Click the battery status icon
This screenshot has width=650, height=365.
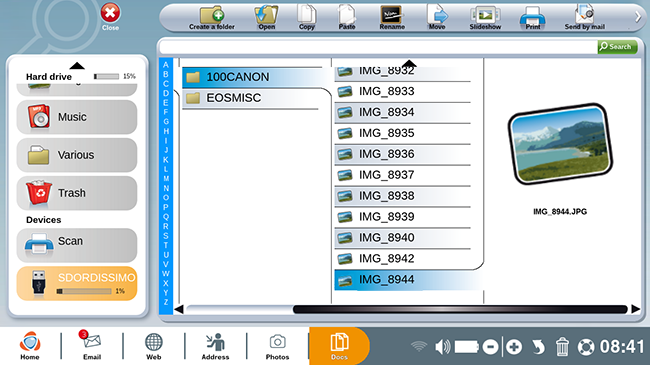coord(467,347)
